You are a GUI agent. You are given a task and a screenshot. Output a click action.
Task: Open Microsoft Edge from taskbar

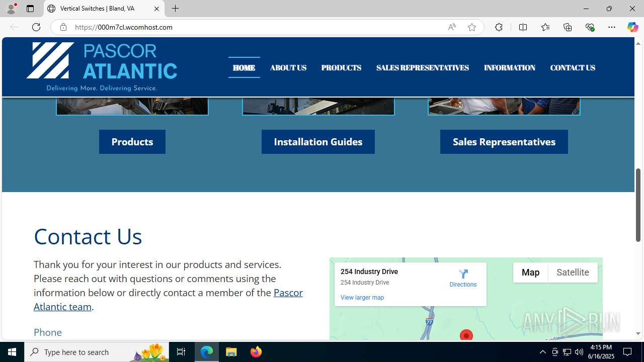coord(207,352)
